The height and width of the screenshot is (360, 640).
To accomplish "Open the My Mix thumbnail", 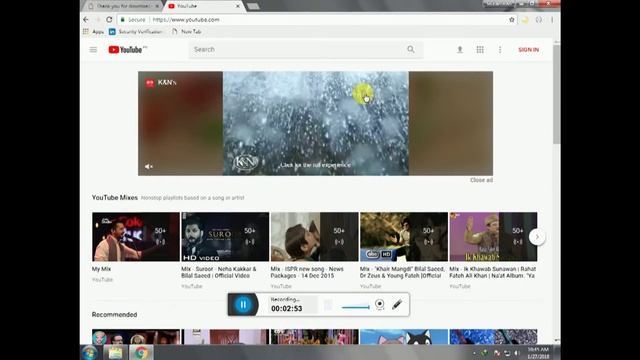I will (136, 237).
